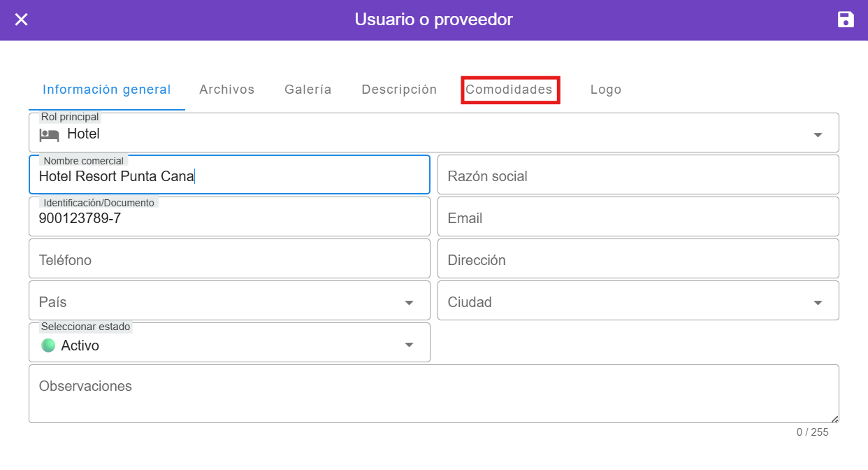The width and height of the screenshot is (868, 470).
Task: Click the Dirección input field
Action: coord(637,260)
